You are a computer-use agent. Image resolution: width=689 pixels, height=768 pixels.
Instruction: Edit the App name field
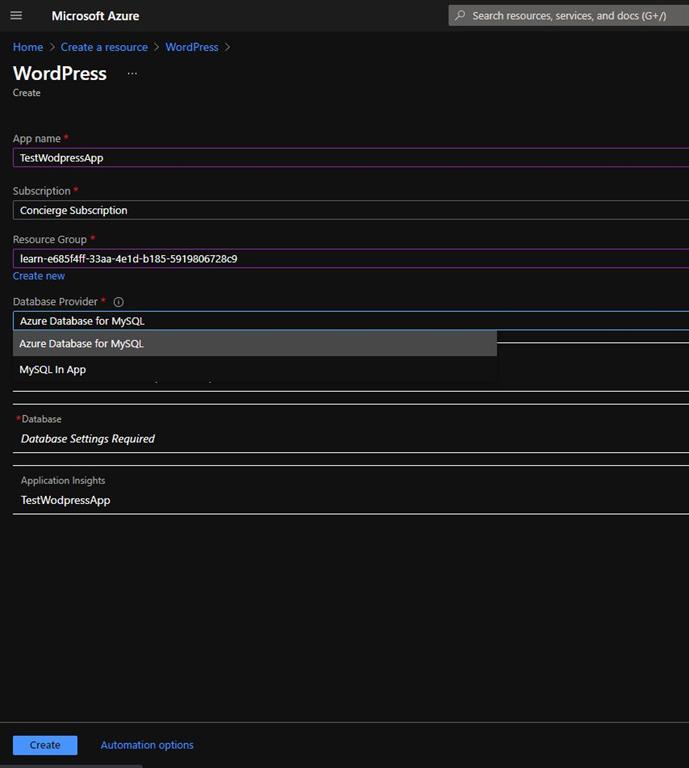tap(351, 158)
